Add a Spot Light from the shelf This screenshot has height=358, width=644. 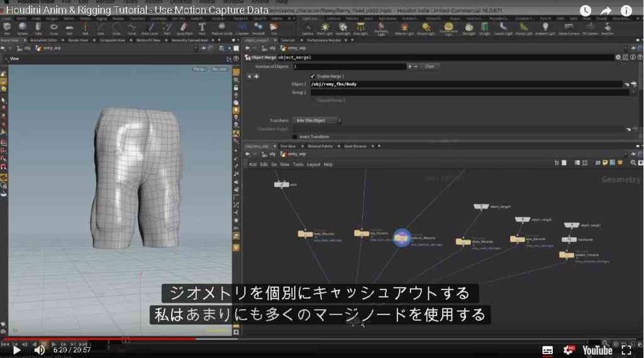point(343,28)
